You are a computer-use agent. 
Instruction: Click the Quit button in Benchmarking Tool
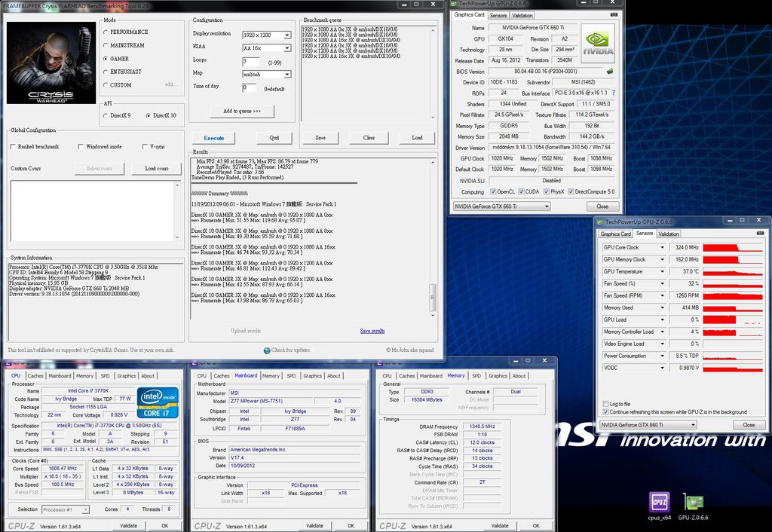point(274,138)
